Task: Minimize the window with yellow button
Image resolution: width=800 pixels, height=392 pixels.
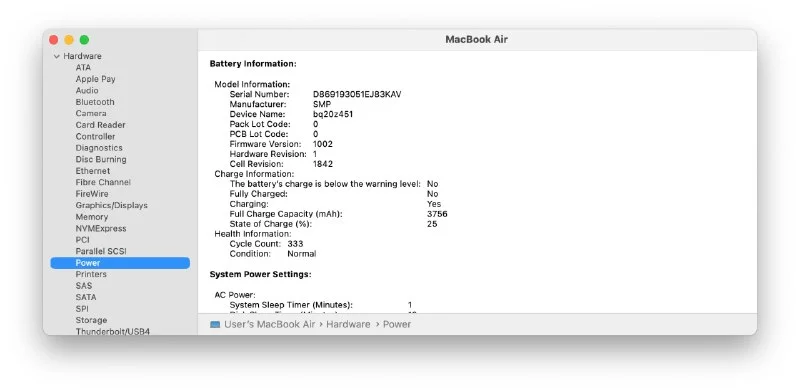Action: pyautogui.click(x=69, y=40)
